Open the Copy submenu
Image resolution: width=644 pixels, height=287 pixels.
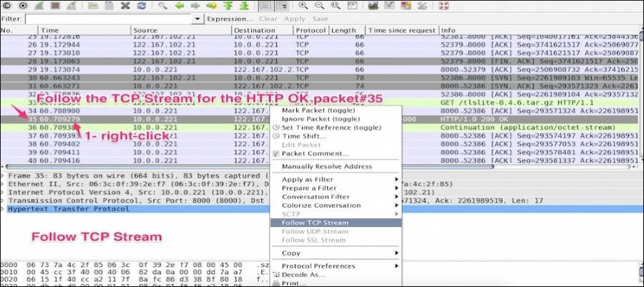tap(336, 253)
